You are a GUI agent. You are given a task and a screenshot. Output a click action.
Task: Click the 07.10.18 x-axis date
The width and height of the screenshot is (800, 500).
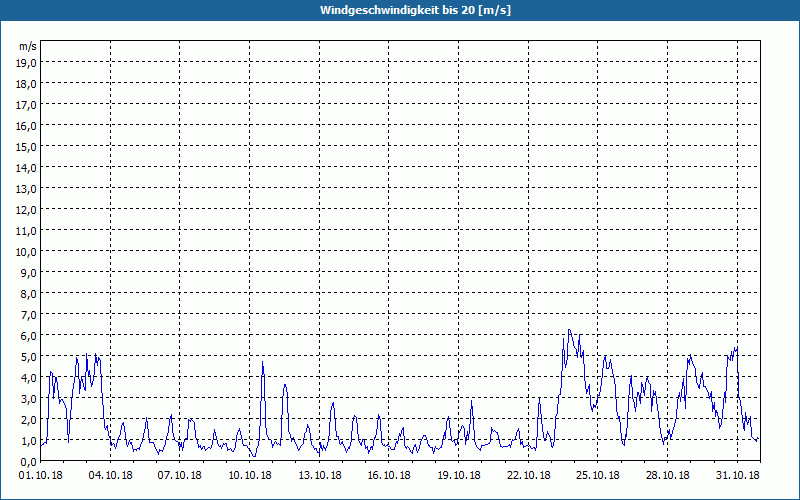180,475
